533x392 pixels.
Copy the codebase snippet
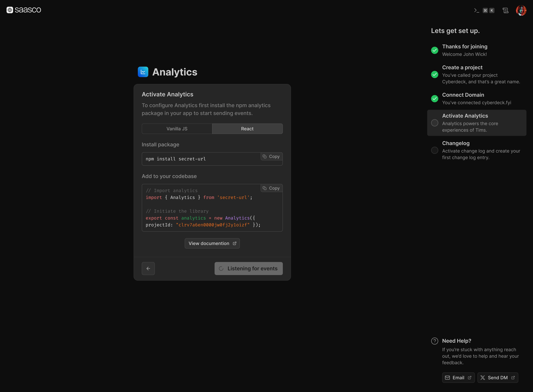(x=271, y=188)
